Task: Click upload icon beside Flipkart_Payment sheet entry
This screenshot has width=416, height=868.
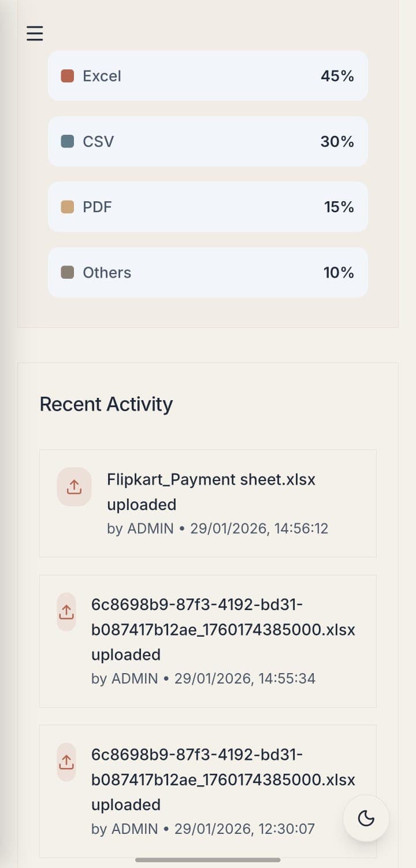Action: pos(74,487)
